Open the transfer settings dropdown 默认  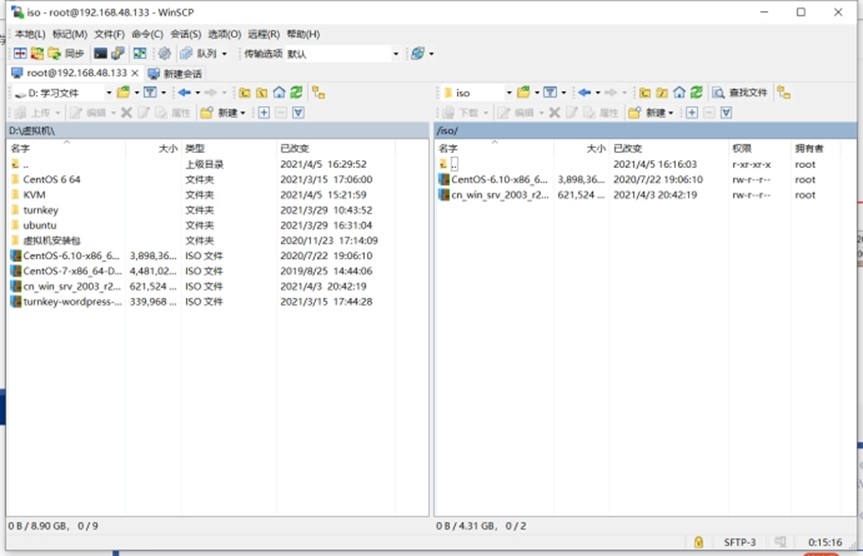[342, 53]
